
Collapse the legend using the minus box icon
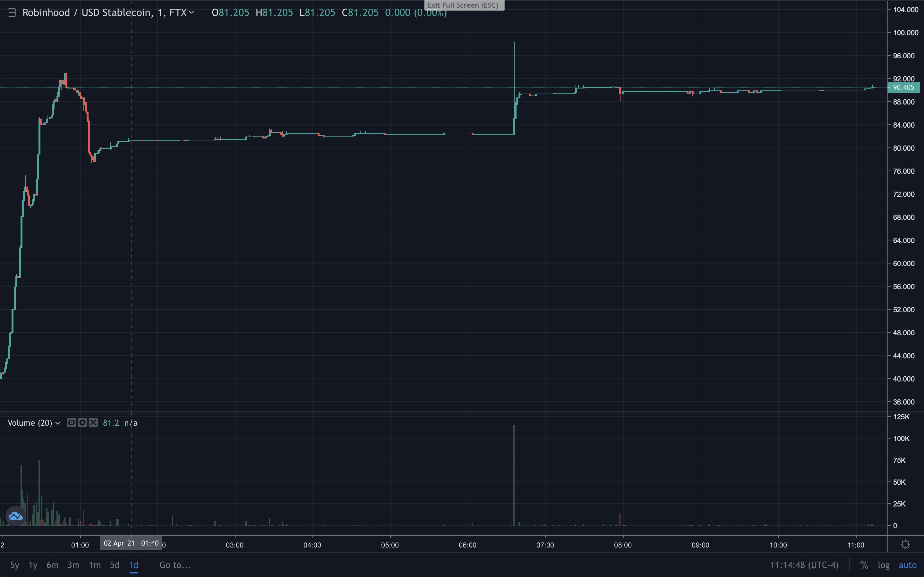coord(12,13)
